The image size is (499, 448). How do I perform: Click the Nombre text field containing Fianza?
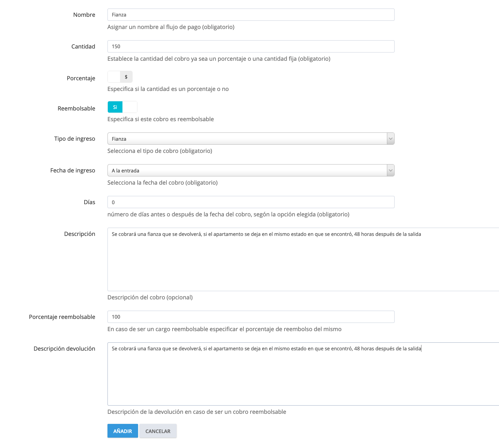pos(250,15)
